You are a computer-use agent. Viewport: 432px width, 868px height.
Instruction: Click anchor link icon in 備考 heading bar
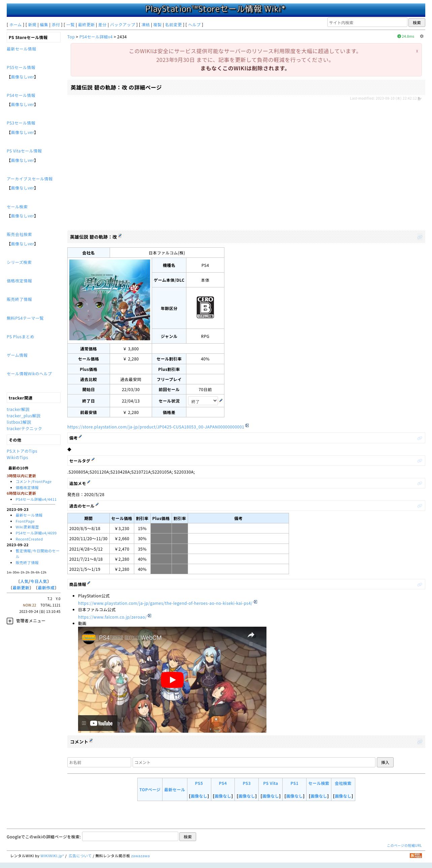tap(420, 438)
